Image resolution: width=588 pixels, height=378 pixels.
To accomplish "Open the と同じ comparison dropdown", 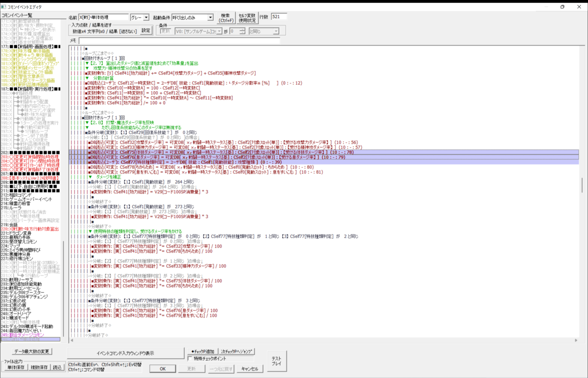I will coord(264,31).
